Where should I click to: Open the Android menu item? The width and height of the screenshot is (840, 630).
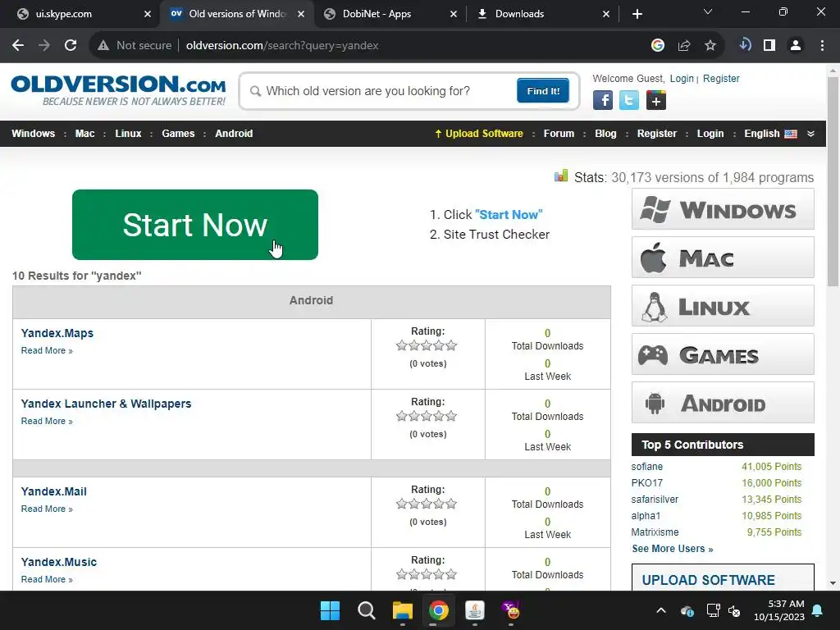(234, 134)
